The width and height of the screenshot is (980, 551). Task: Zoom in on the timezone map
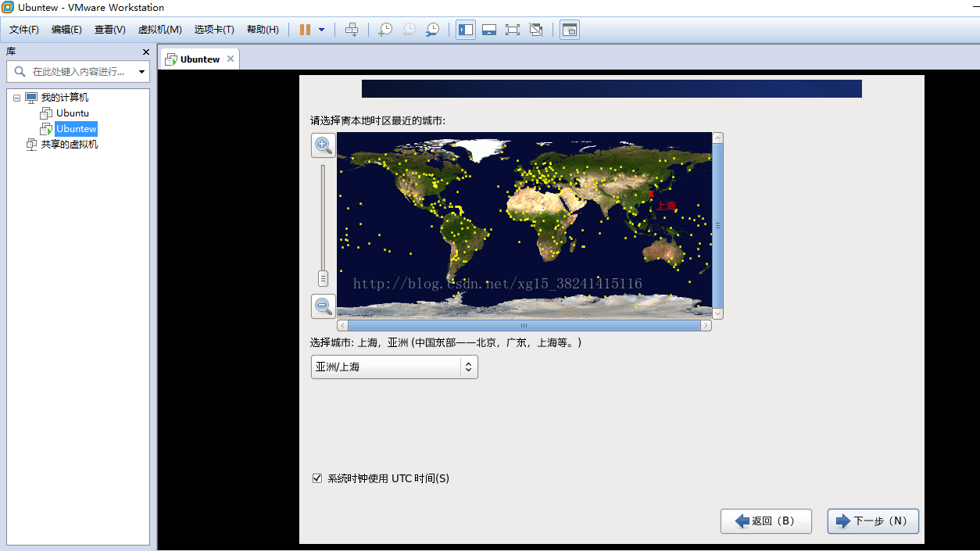324,145
